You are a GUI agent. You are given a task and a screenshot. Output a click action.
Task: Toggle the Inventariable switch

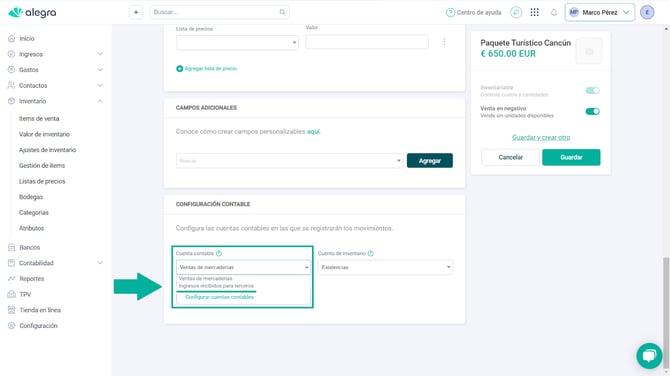click(592, 91)
